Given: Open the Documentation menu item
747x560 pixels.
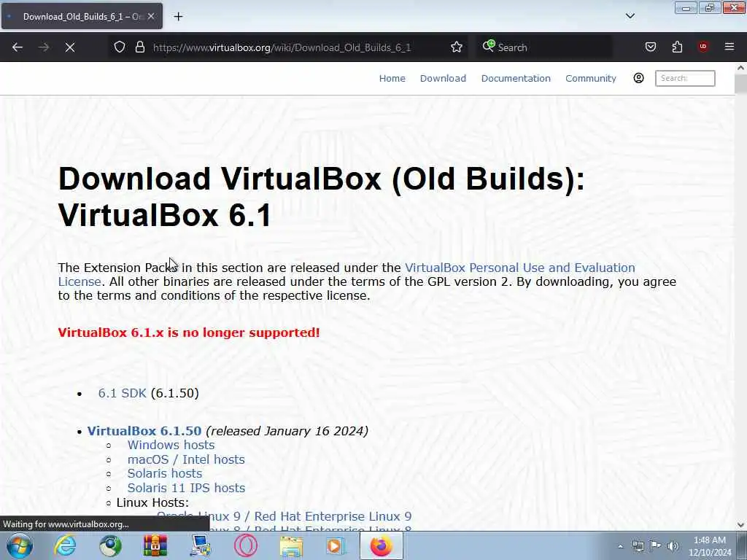Looking at the screenshot, I should point(516,78).
